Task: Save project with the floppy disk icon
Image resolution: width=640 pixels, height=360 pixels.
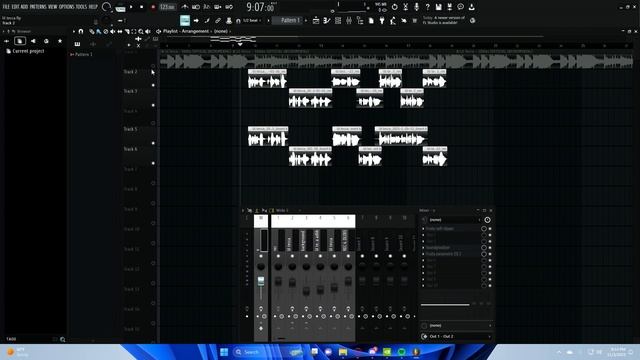Action: point(438,7)
